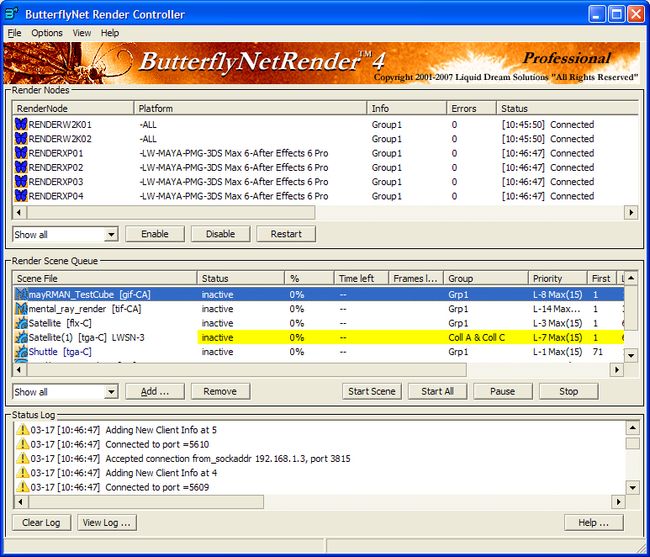650x557 pixels.
Task: Click Status Log horizontal scrollbar right arrow
Action: (x=618, y=501)
